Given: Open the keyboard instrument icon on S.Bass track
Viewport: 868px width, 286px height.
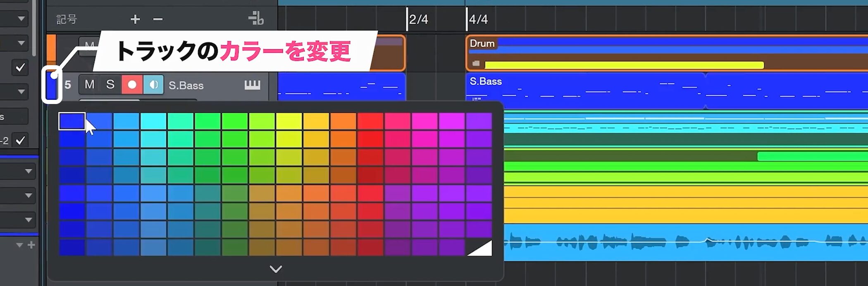Looking at the screenshot, I should pyautogui.click(x=252, y=85).
